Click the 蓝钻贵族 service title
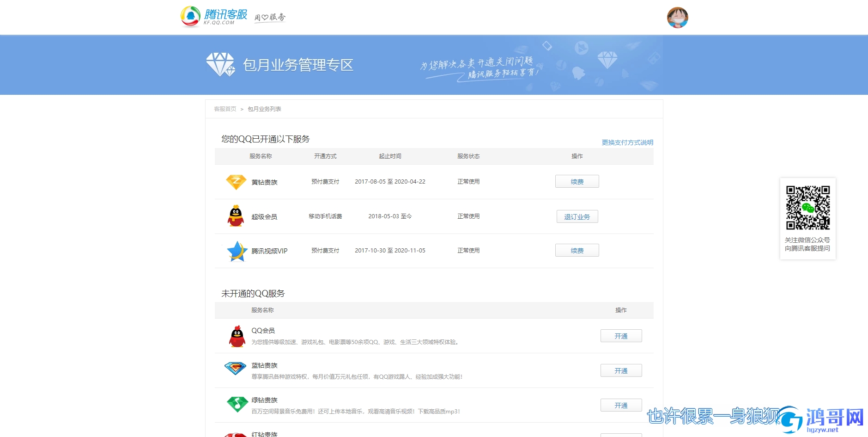The width and height of the screenshot is (868, 437). pyautogui.click(x=264, y=365)
